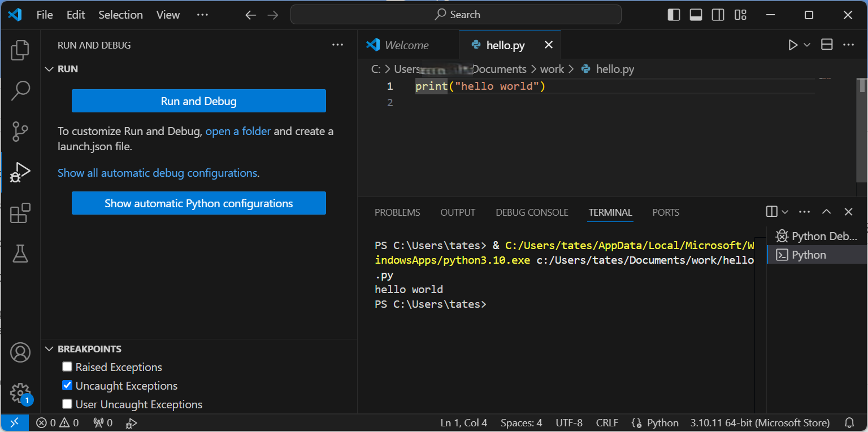This screenshot has width=868, height=432.
Task: Split the terminal with split icon
Action: click(x=772, y=212)
